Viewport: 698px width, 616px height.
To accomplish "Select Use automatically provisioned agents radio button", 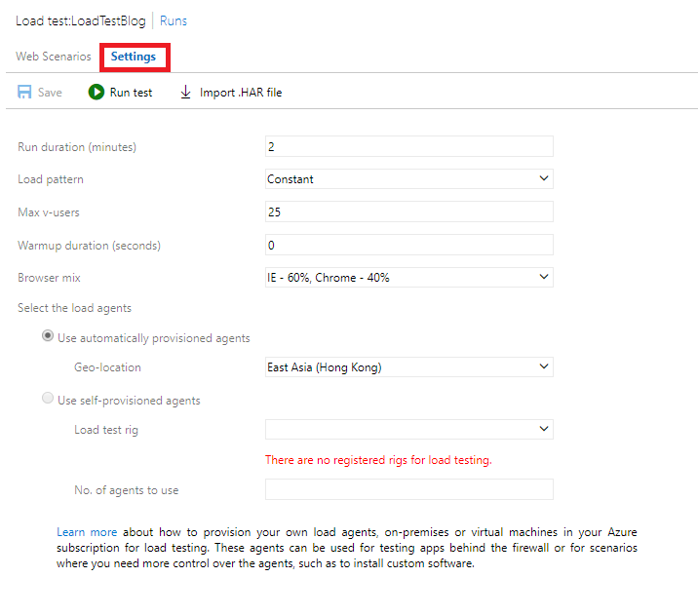I will (48, 335).
